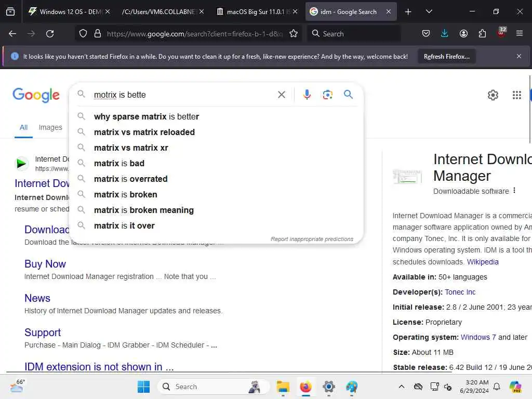Open the Google apps grid

[517, 95]
